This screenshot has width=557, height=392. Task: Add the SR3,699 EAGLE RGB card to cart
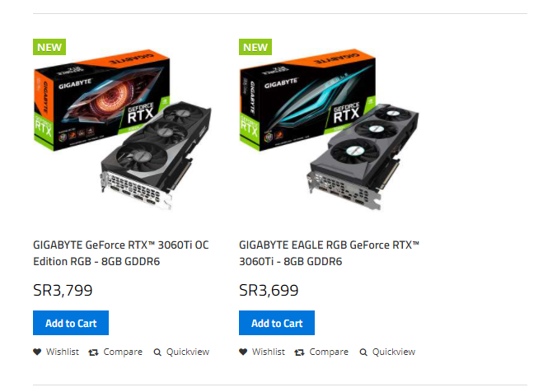pyautogui.click(x=277, y=323)
